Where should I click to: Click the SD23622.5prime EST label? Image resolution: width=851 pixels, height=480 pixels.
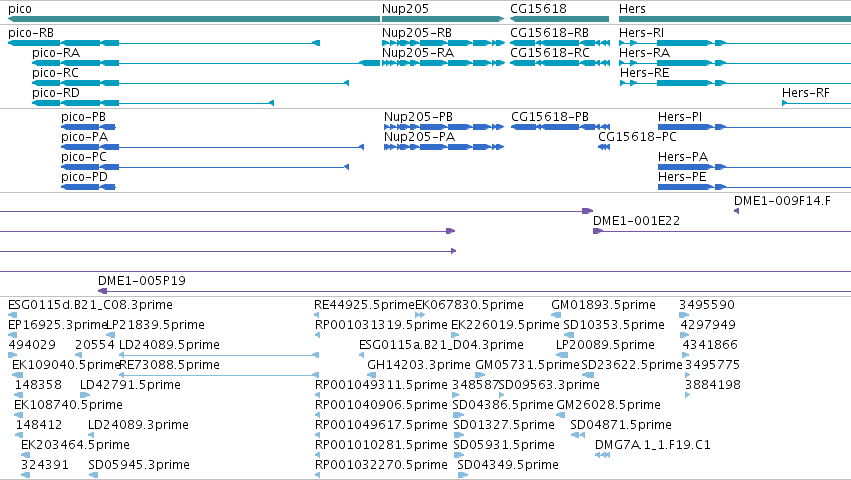tap(632, 365)
